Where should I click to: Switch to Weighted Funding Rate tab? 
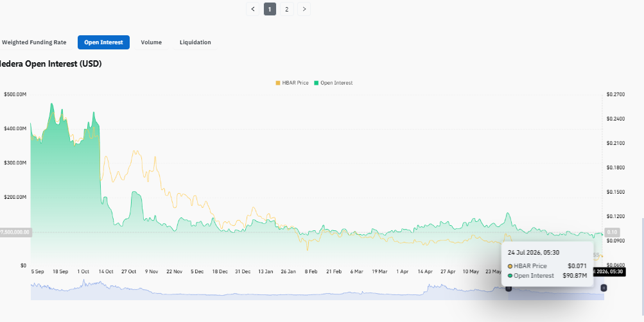pyautogui.click(x=34, y=42)
